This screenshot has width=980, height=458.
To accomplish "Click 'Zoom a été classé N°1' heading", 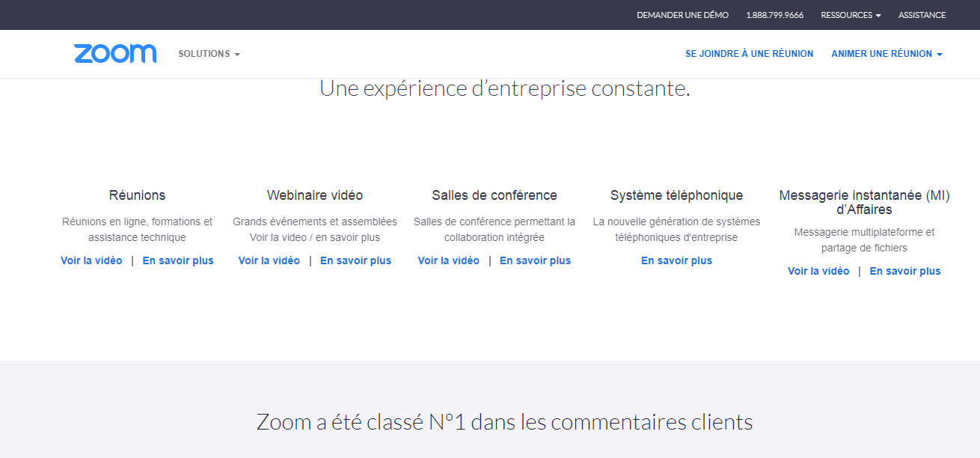I will click(x=505, y=422).
